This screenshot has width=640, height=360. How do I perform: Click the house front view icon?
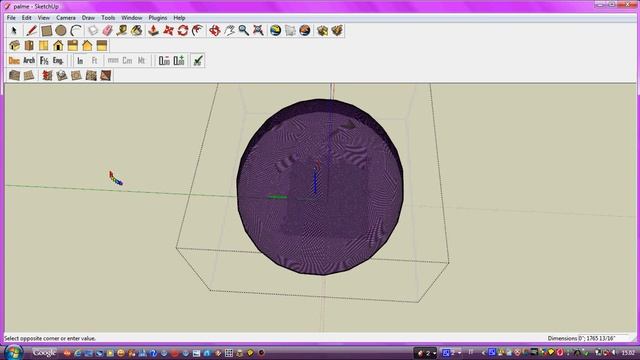tap(58, 45)
